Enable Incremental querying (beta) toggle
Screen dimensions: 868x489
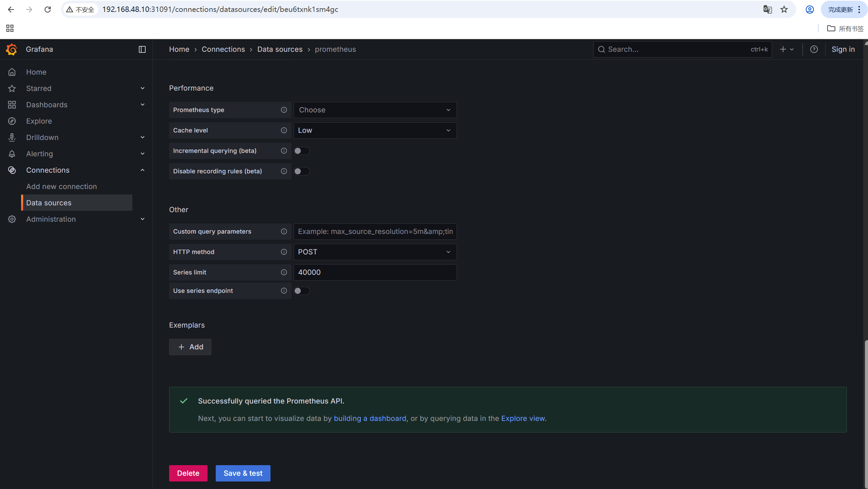coord(302,151)
